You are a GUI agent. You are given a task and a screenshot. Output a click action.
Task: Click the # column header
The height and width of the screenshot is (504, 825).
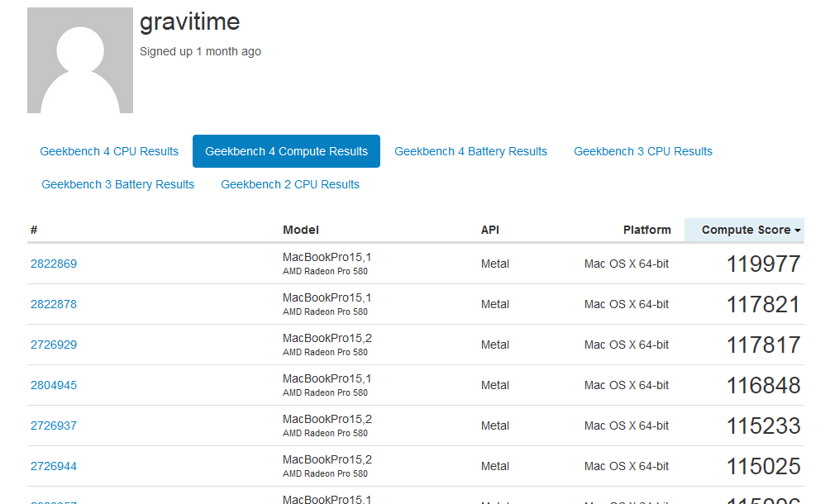click(x=34, y=230)
